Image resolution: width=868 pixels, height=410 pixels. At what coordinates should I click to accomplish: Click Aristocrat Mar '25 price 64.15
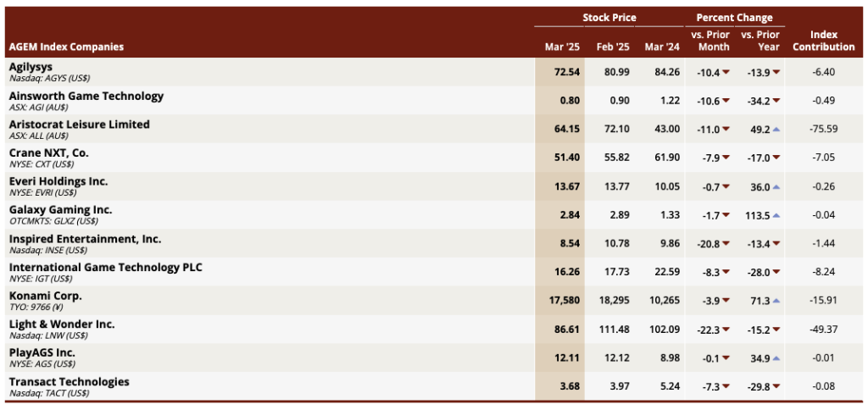(567, 130)
